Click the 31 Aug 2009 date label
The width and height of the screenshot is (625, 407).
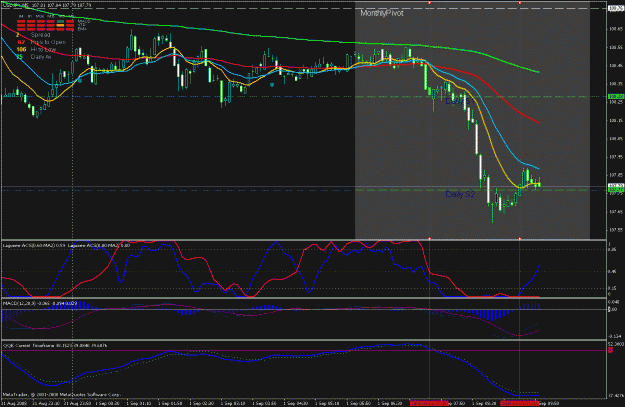[14, 403]
